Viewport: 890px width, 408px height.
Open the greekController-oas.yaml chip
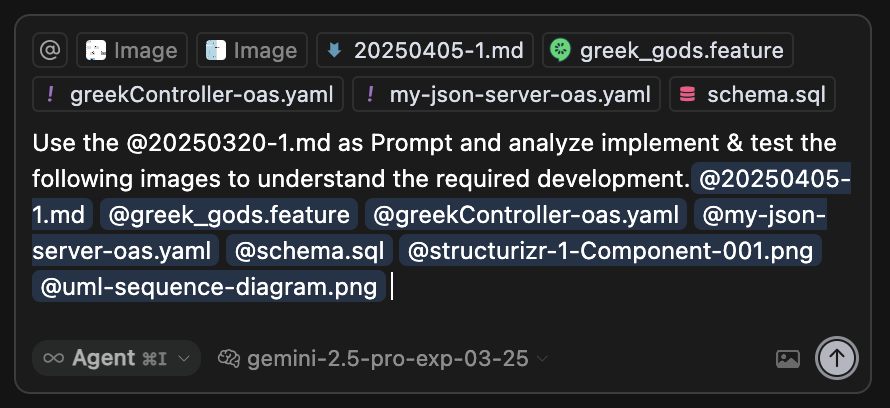pos(188,94)
